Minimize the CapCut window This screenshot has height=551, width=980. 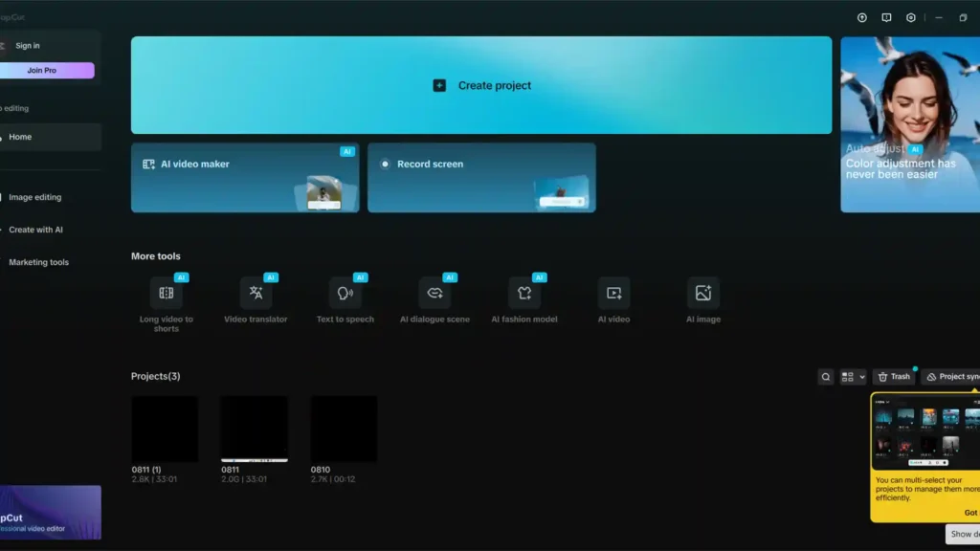(x=939, y=17)
